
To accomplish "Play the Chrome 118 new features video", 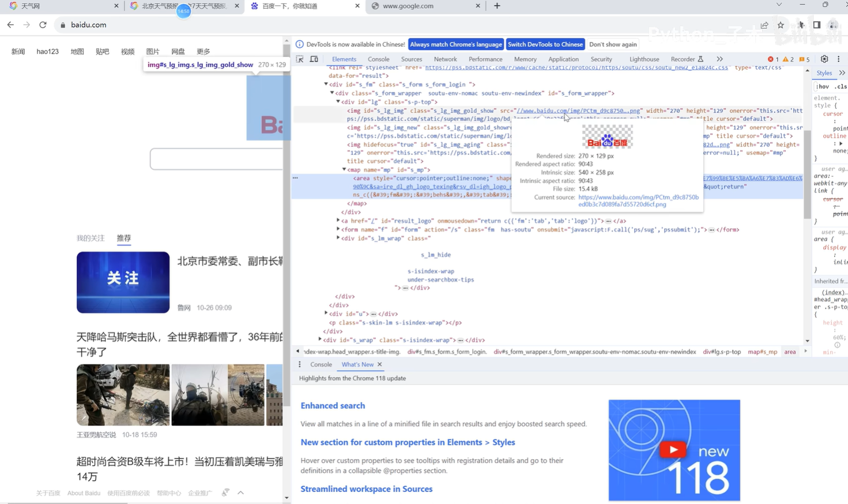I will pyautogui.click(x=673, y=449).
